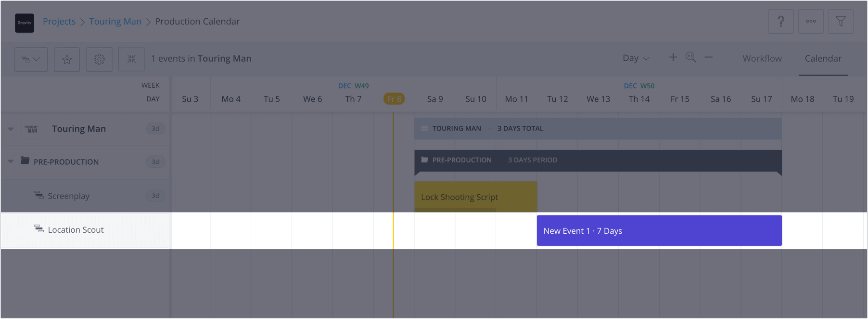The image size is (868, 319).
Task: Zoom out with the minus icon
Action: [708, 57]
